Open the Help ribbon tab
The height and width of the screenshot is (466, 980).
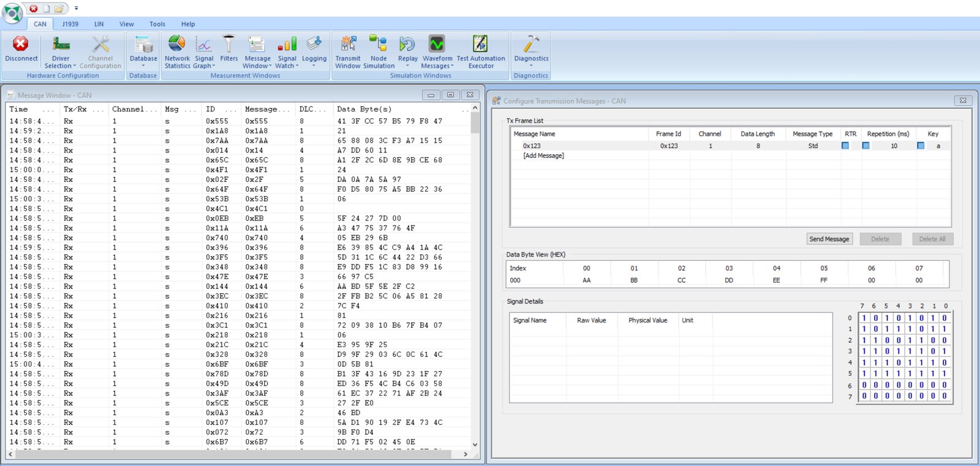click(188, 24)
